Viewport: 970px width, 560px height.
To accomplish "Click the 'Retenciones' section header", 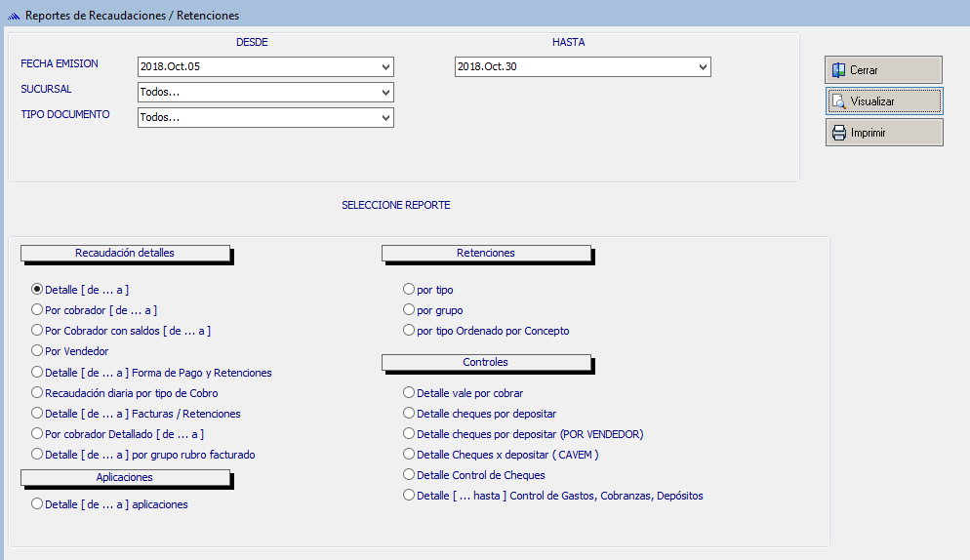I will click(486, 254).
